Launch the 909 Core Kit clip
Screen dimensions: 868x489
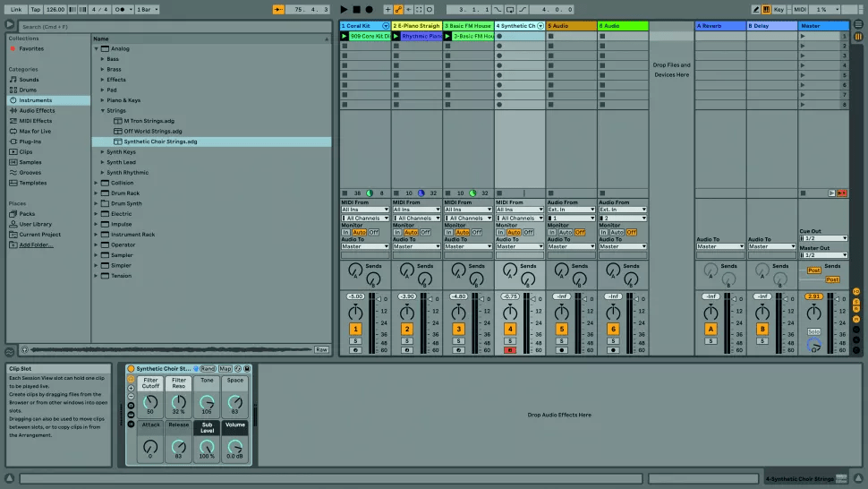click(345, 36)
